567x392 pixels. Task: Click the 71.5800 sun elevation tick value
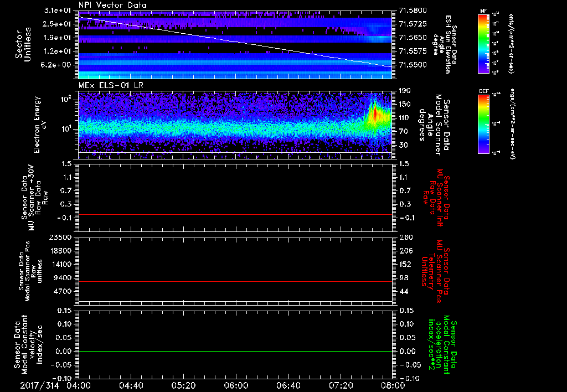pyautogui.click(x=412, y=11)
